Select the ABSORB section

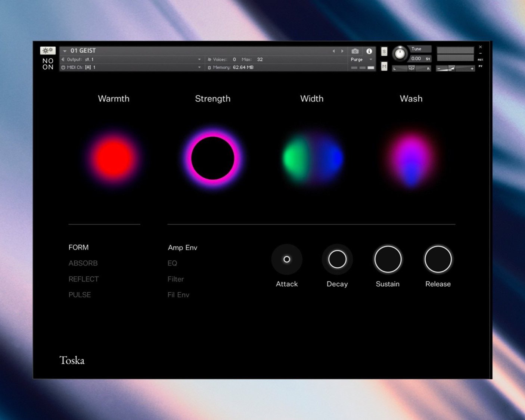click(x=83, y=263)
